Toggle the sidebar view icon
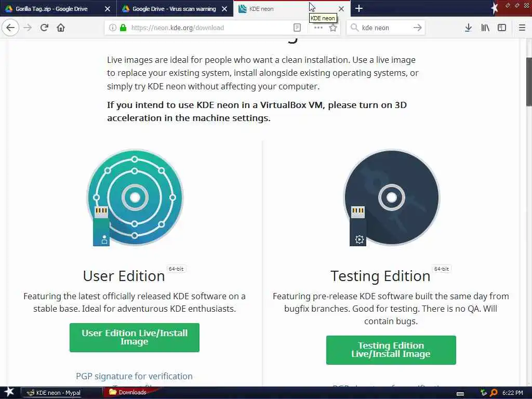Viewport: 532px width, 399px height. coord(502,28)
